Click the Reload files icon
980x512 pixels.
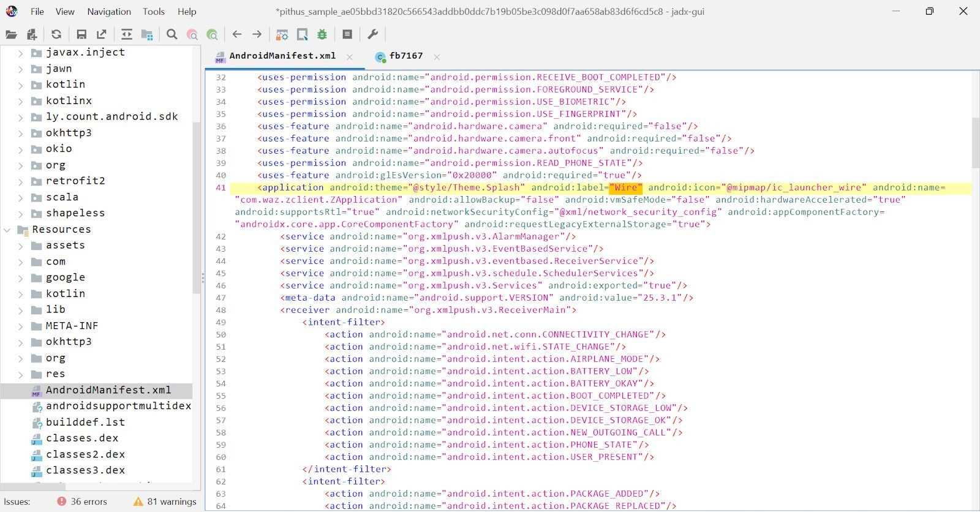56,35
